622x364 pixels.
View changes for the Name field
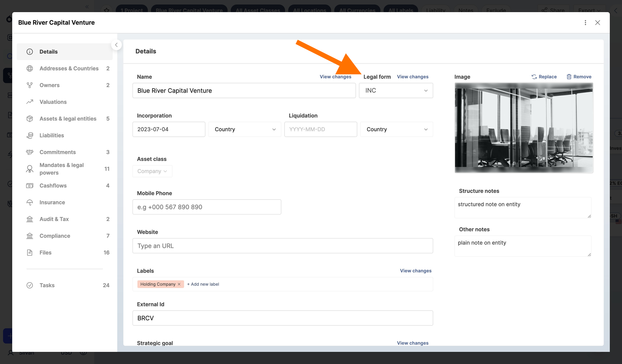pyautogui.click(x=336, y=77)
